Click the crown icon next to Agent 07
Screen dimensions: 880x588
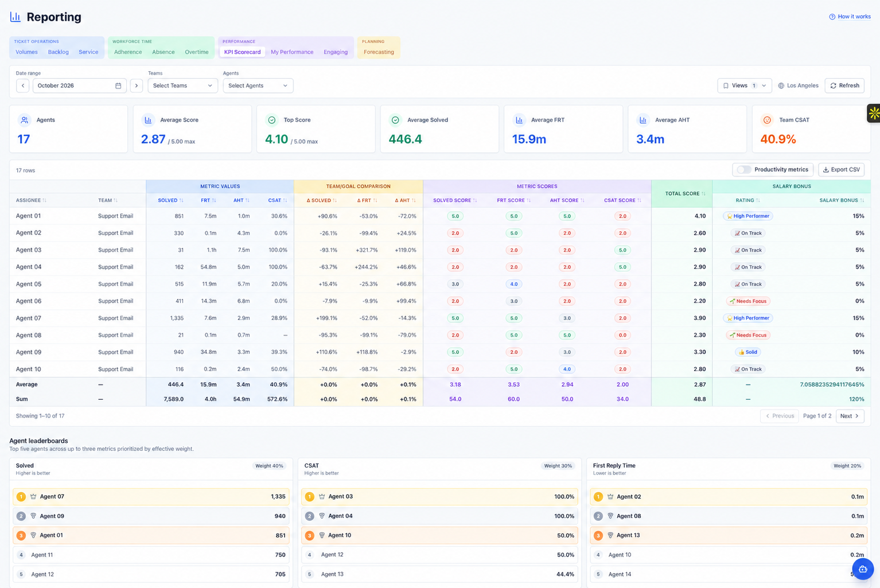tap(33, 497)
